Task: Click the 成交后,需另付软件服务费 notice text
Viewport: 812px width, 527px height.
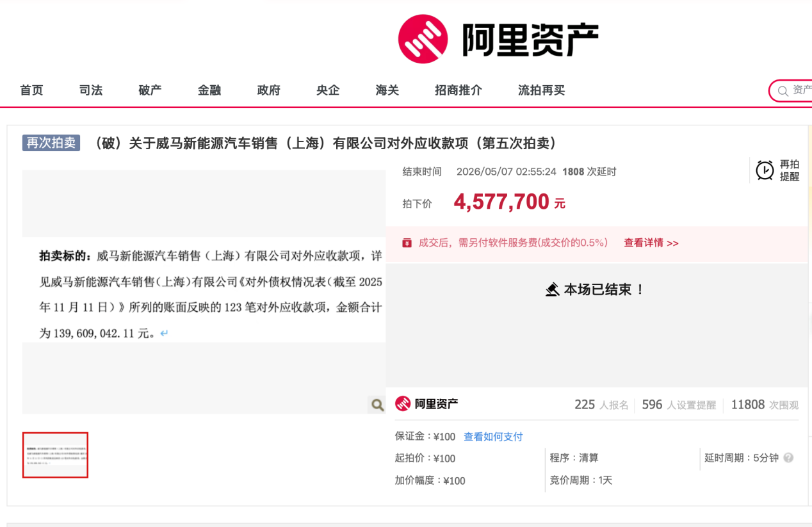Action: [x=513, y=243]
